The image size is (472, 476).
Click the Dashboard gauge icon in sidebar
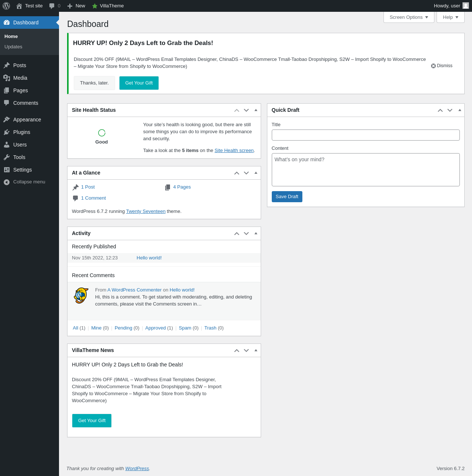7,23
